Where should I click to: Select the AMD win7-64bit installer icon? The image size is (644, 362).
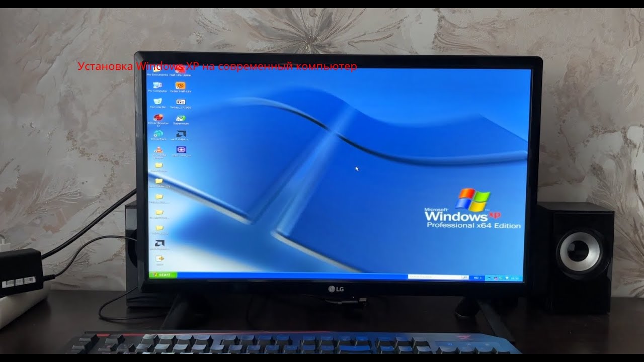[181, 134]
